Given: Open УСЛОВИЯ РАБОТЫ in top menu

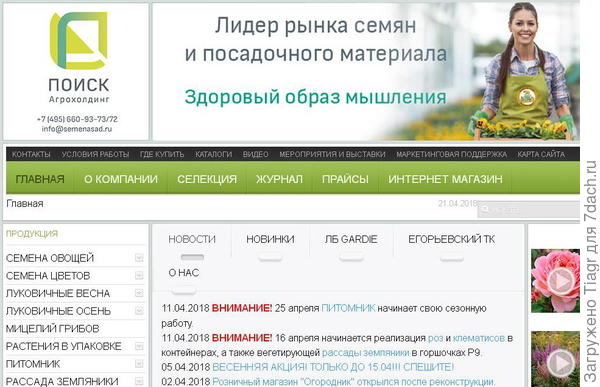Looking at the screenshot, I should click(95, 154).
